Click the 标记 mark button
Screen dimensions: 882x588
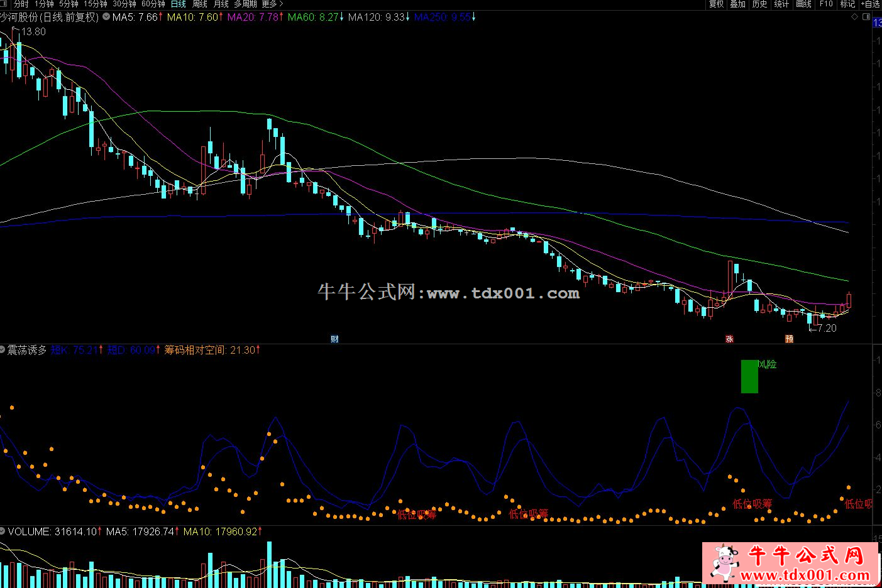click(847, 4)
